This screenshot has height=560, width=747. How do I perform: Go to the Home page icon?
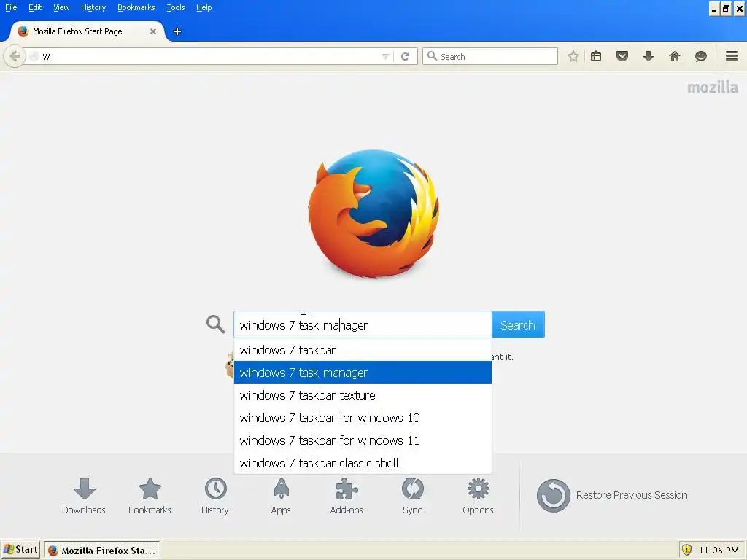[675, 57]
